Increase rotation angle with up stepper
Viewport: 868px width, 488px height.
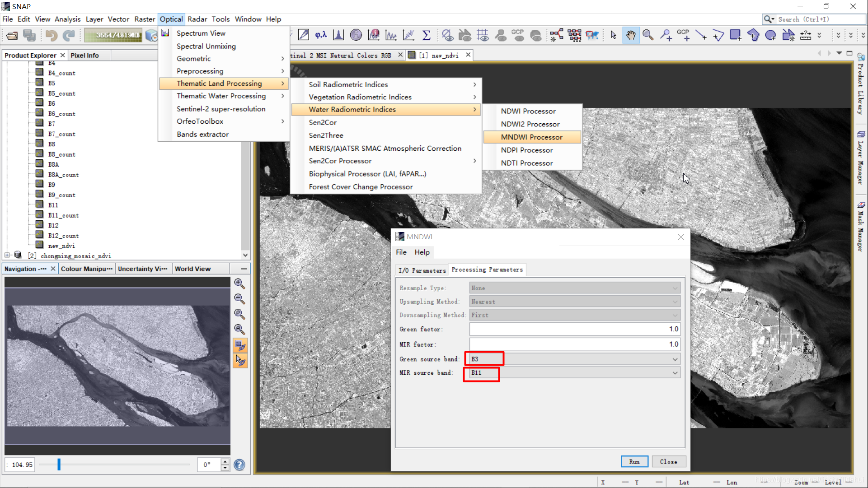click(x=225, y=461)
